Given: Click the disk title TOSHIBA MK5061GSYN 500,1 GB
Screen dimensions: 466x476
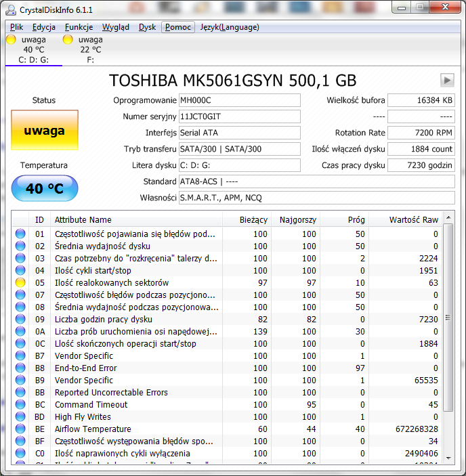Looking at the screenshot, I should pos(232,81).
